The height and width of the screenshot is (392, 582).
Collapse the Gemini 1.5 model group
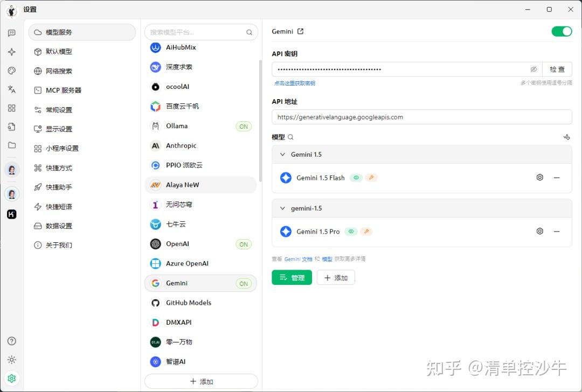pos(282,155)
